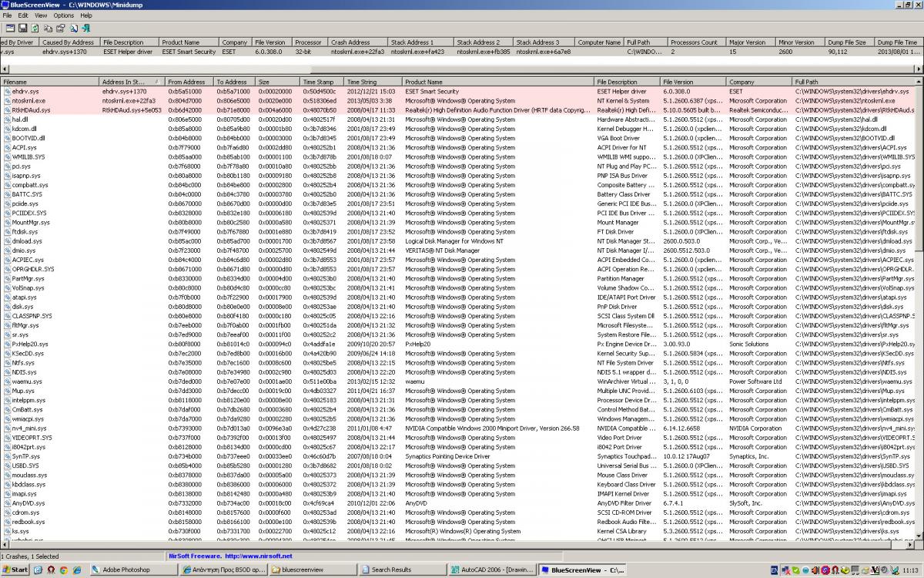Sort by Address In Stack column header
The width and height of the screenshot is (924, 578).
click(x=132, y=81)
